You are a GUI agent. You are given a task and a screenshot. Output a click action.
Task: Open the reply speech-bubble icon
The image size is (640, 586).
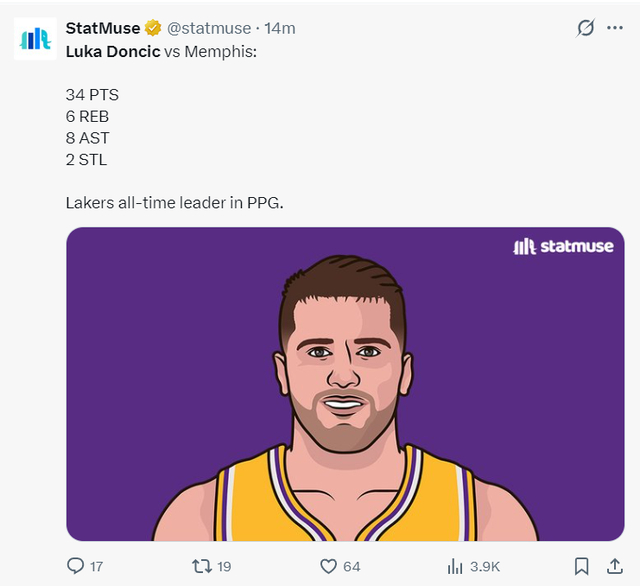(x=76, y=566)
